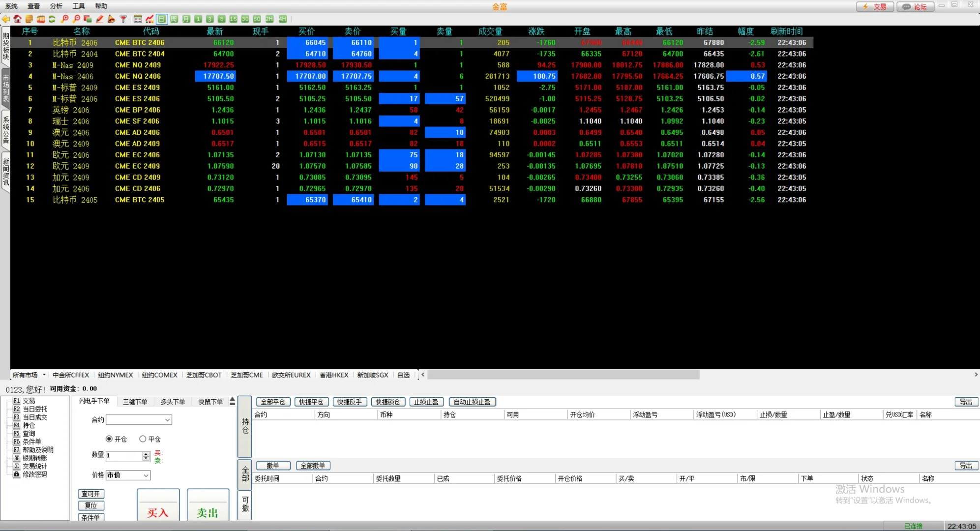Image resolution: width=980 pixels, height=531 pixels.
Task: Select the 4H period icon
Action: (x=282, y=19)
